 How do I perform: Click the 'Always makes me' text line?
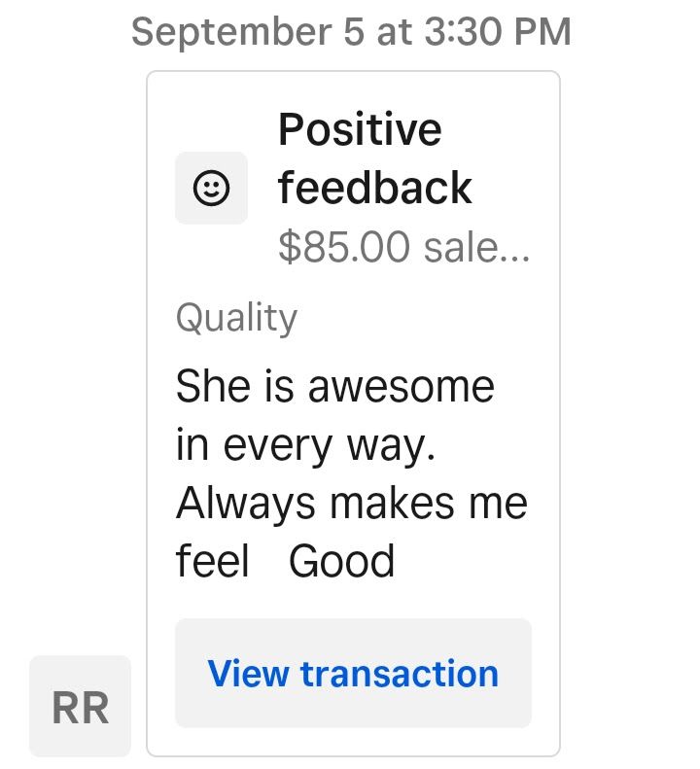tap(351, 503)
